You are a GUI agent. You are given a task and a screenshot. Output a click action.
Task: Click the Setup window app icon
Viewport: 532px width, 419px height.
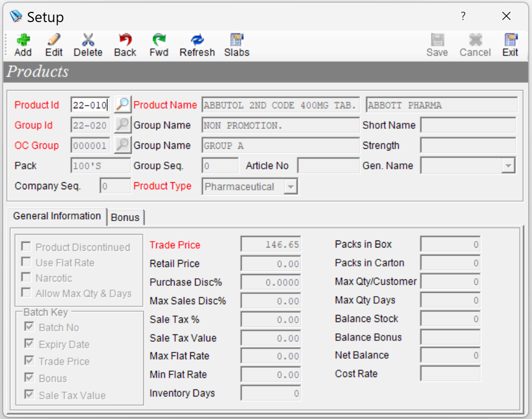(x=16, y=16)
